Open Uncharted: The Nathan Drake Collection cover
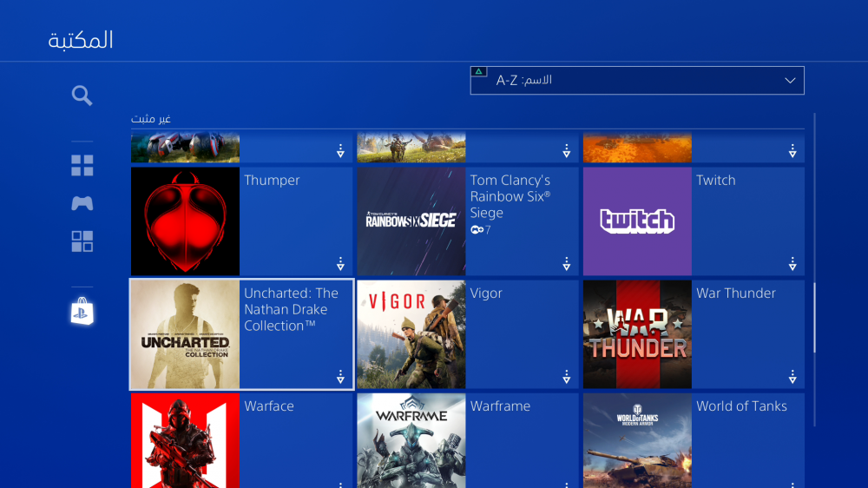This screenshot has width=868, height=488. [x=185, y=334]
